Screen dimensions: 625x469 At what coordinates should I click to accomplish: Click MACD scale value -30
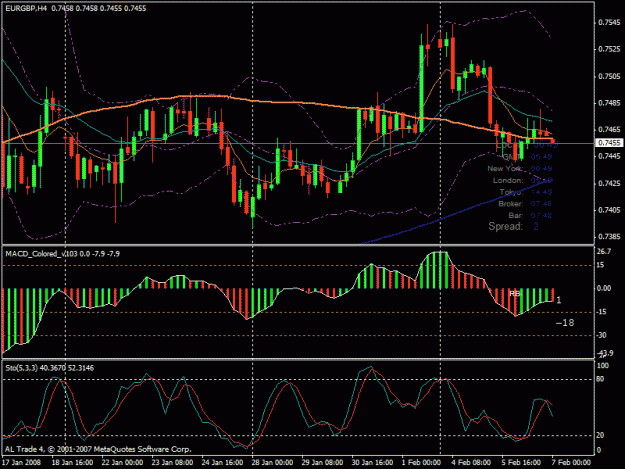601,335
